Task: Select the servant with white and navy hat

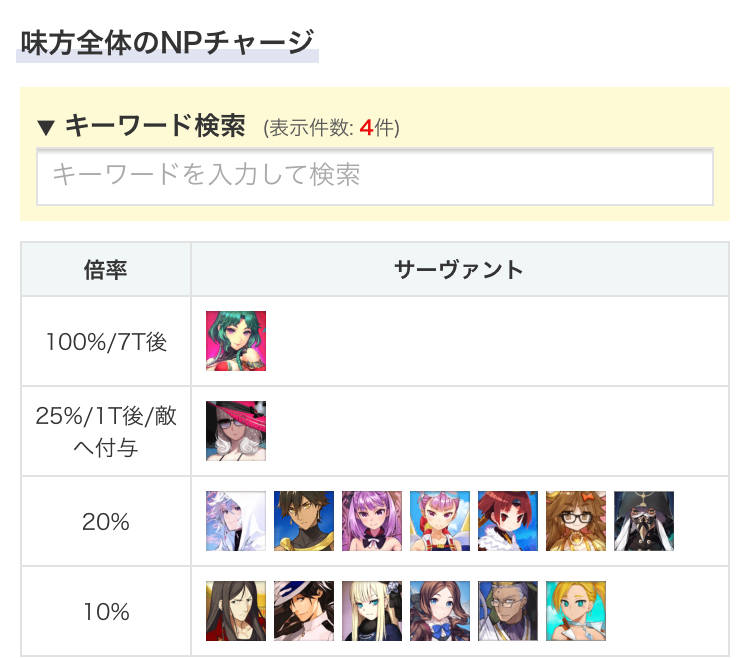Action: click(x=304, y=611)
